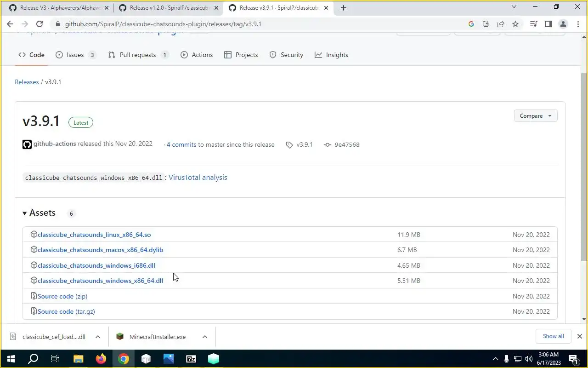Show hidden system tray icons

495,359
